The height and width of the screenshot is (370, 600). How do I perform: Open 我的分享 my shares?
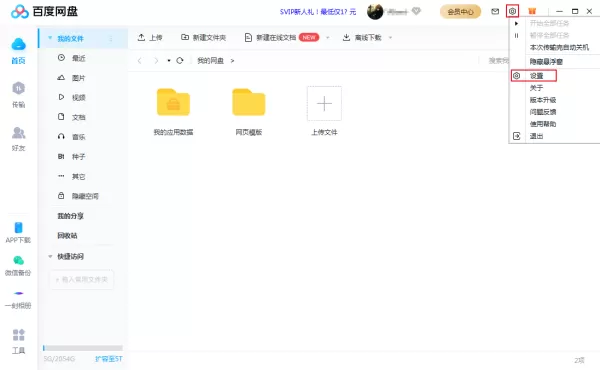(x=70, y=216)
